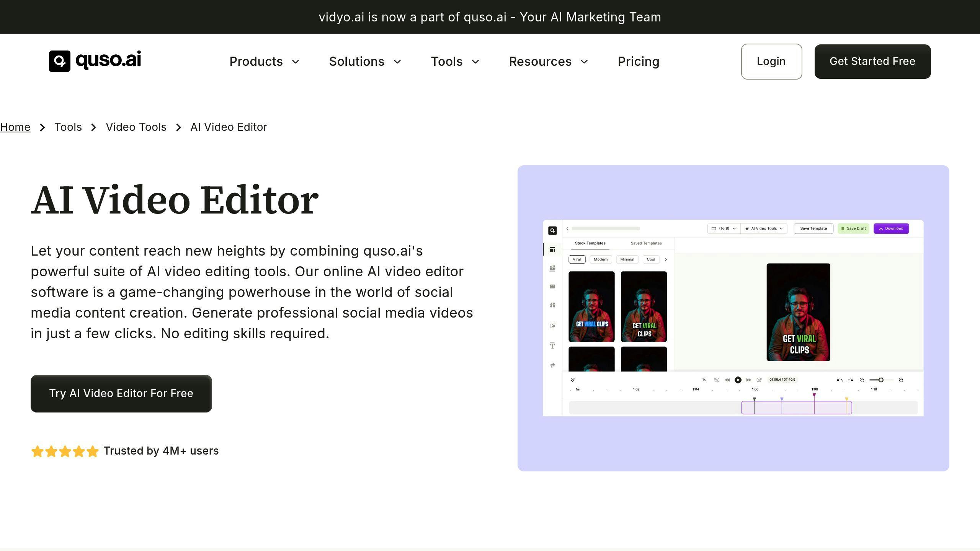
Task: Choose the blue VIRAL caption template thumbnail
Action: tap(591, 306)
